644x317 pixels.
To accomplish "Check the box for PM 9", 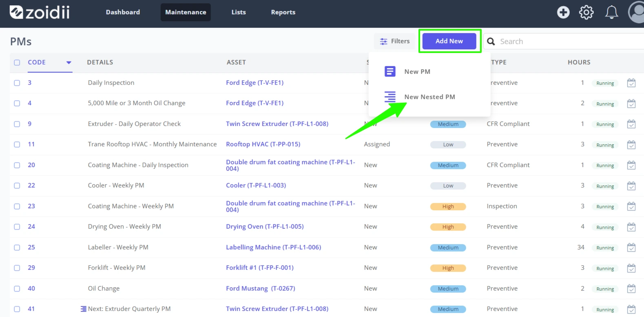I will click(17, 124).
